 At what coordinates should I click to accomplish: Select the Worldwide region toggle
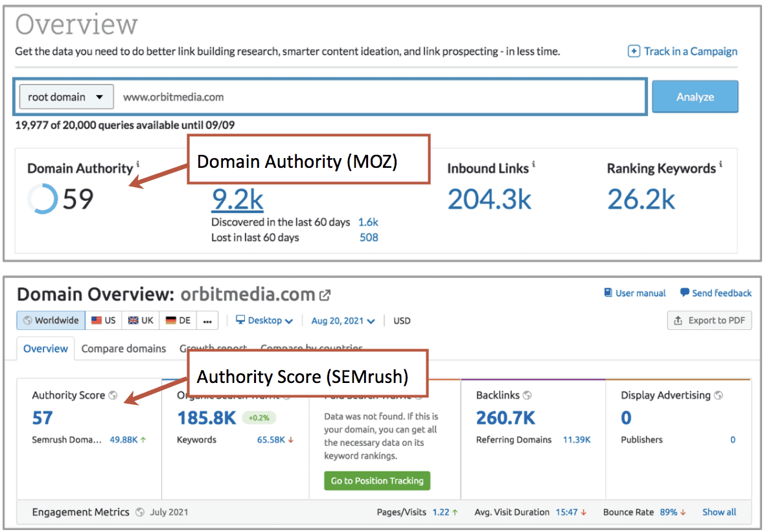coord(51,320)
